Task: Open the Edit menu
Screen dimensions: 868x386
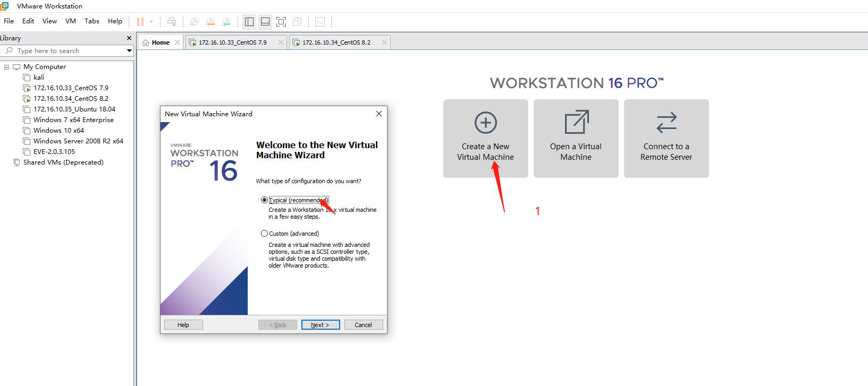Action: tap(28, 21)
